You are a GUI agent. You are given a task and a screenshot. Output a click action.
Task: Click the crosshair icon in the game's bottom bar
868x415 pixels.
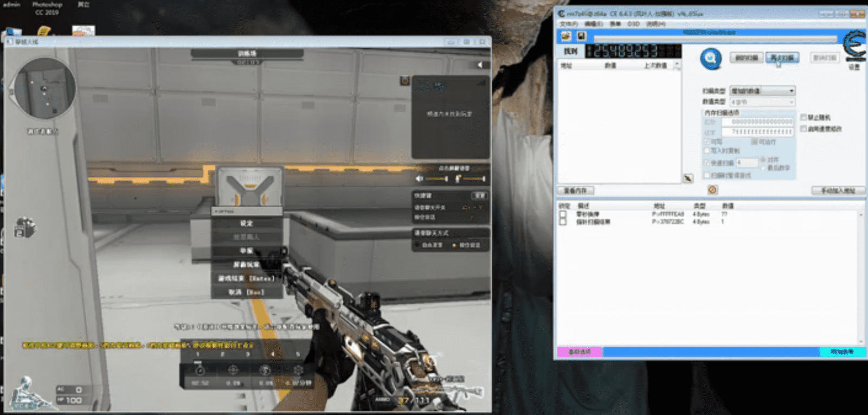coord(233,370)
